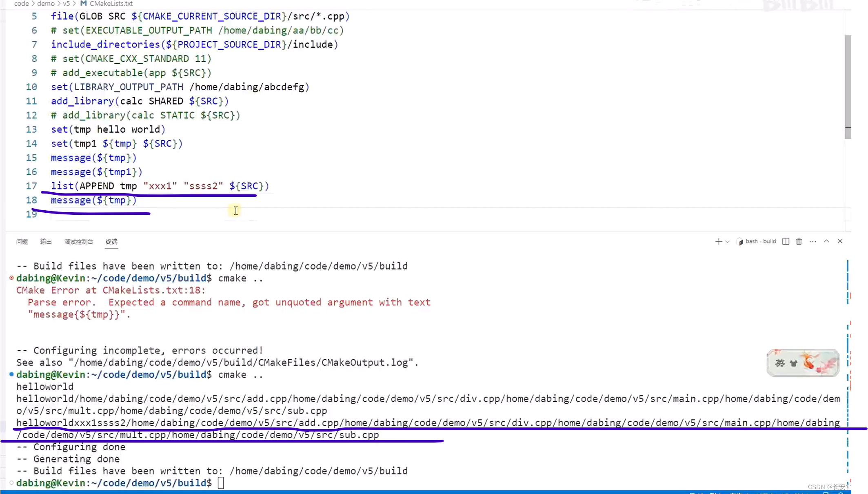
Task: Click the CMakeLists.txt breadcrumb item
Action: tap(111, 4)
